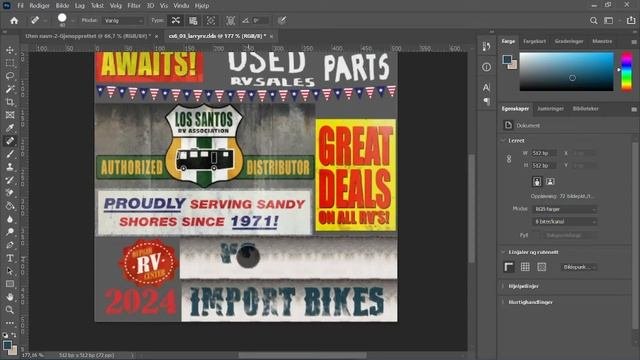Viewport: 640px width, 360px height.
Task: Select the Brush tool
Action: tap(10, 154)
